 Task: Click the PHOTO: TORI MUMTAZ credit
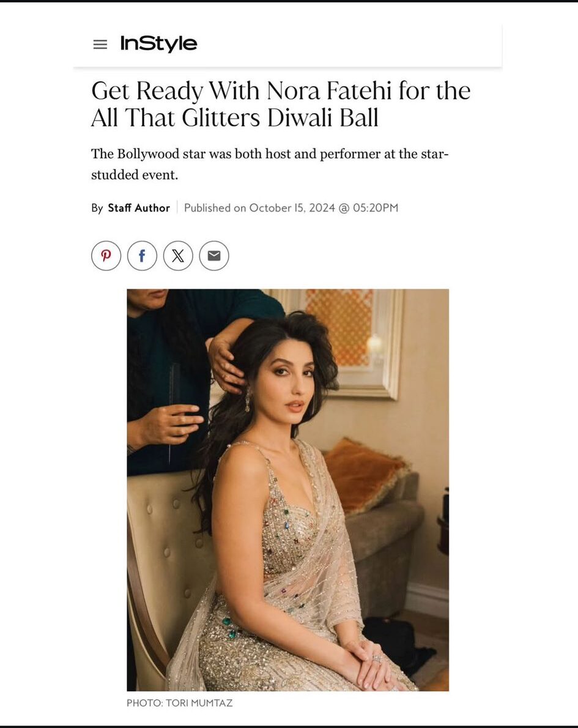[x=180, y=703]
